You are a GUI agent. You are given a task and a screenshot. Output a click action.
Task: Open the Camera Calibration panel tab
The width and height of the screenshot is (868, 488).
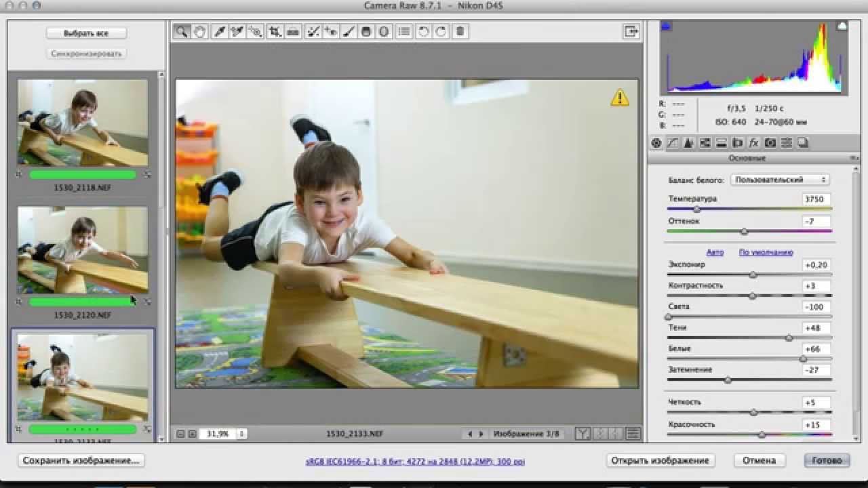[770, 143]
